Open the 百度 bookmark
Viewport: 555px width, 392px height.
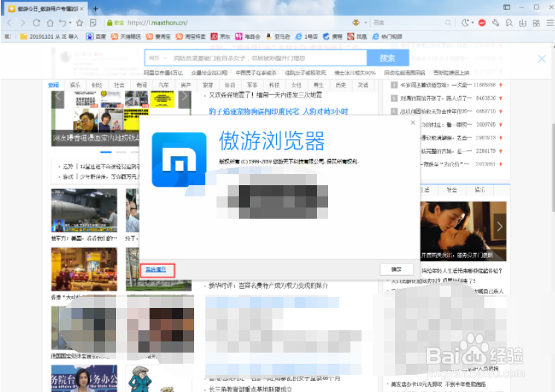tap(96, 36)
